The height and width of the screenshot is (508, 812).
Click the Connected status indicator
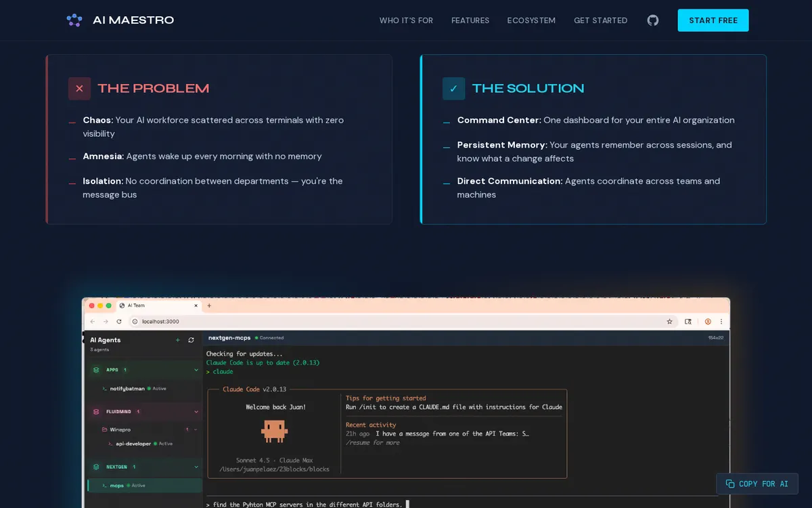coord(269,337)
